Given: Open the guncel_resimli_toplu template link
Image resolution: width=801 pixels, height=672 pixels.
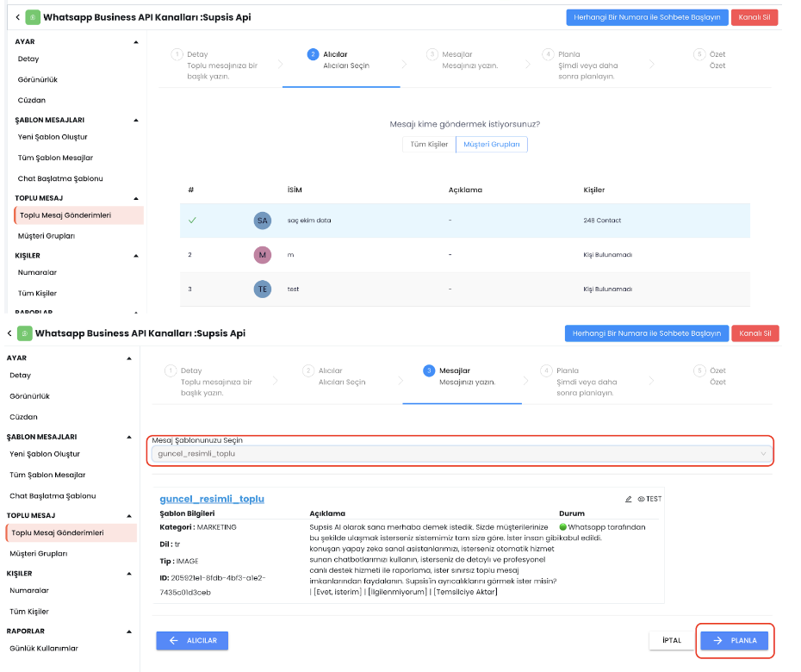Looking at the screenshot, I should pos(212,499).
